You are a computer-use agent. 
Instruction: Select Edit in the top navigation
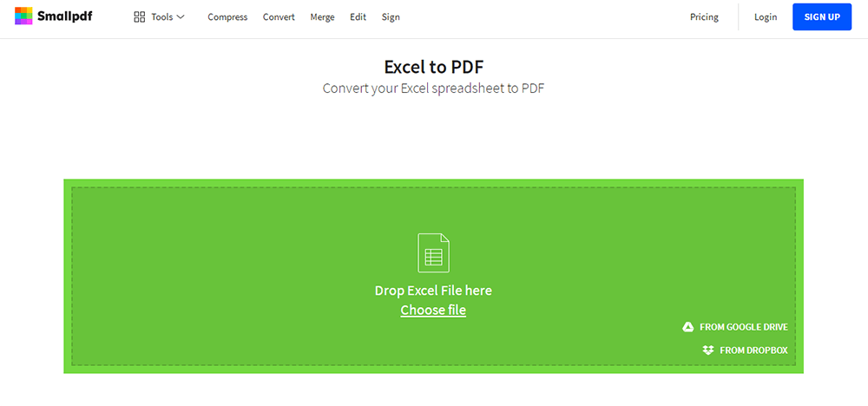358,17
